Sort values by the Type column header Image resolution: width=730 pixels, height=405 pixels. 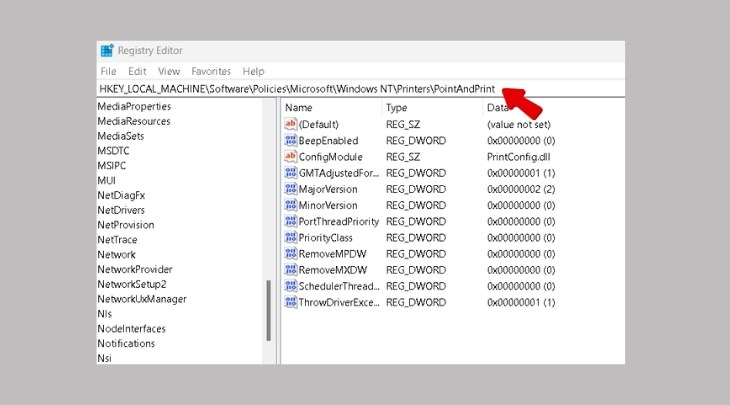397,107
